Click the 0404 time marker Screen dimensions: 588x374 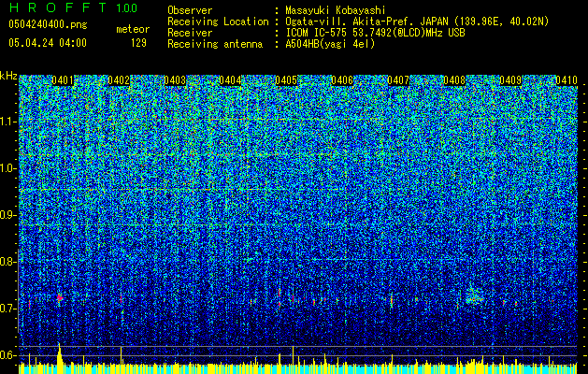click(230, 80)
